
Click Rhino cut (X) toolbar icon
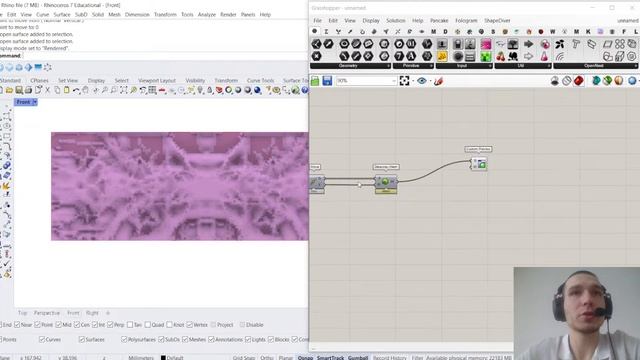[x=47, y=90]
